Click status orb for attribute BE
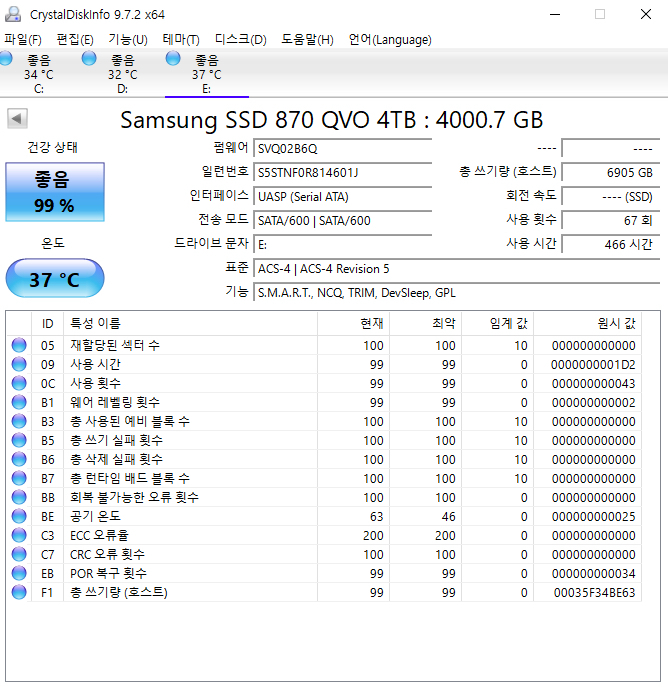Image resolution: width=668 pixels, height=687 pixels. pyautogui.click(x=19, y=516)
